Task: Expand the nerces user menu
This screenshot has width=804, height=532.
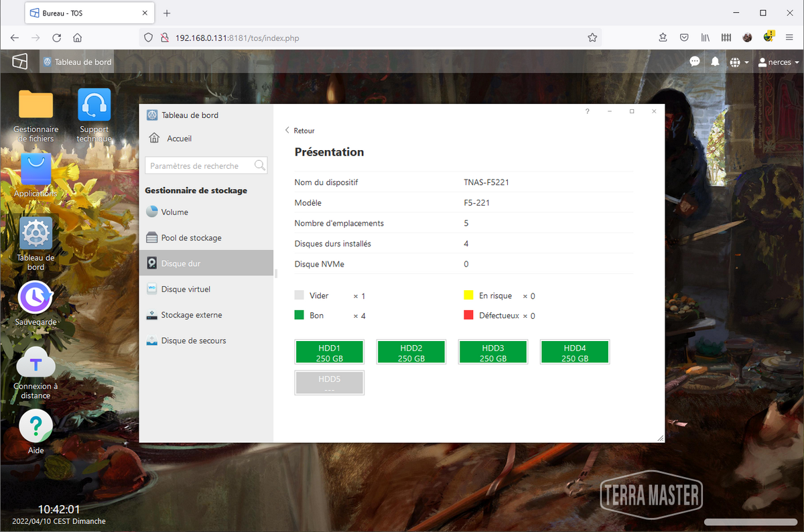Action: coord(779,62)
